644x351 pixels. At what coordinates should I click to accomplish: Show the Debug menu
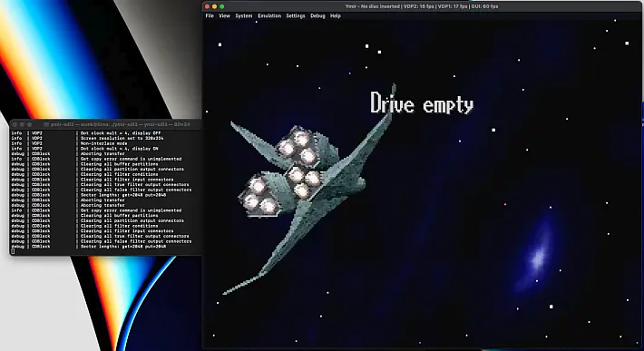[x=317, y=16]
